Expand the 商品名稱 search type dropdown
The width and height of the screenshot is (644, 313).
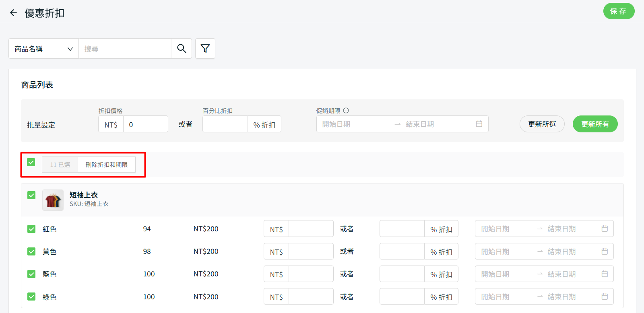point(43,49)
